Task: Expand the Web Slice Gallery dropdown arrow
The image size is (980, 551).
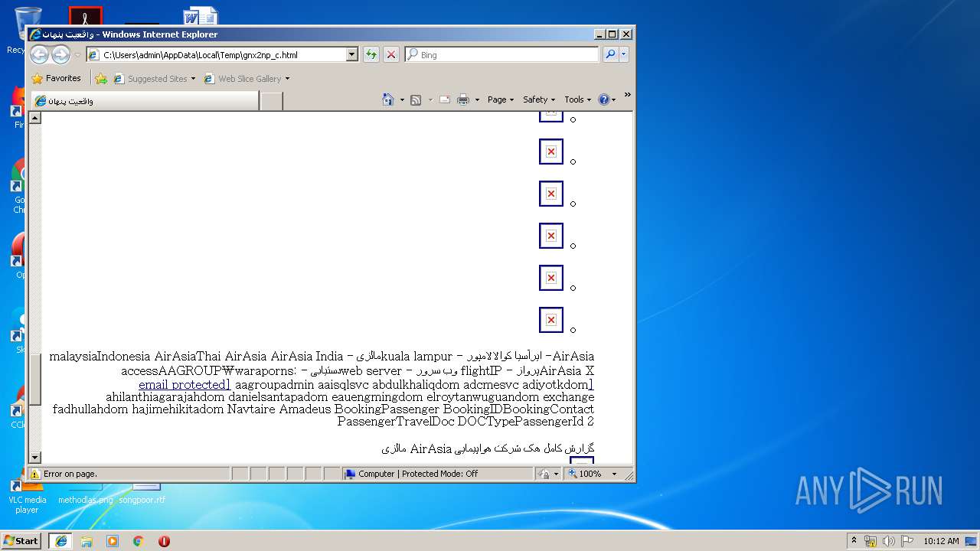Action: pos(288,79)
